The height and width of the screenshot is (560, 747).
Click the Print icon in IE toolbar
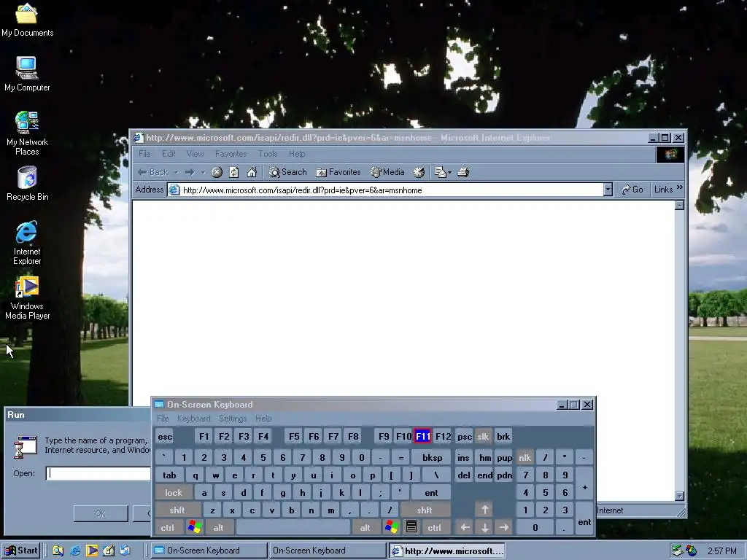463,172
